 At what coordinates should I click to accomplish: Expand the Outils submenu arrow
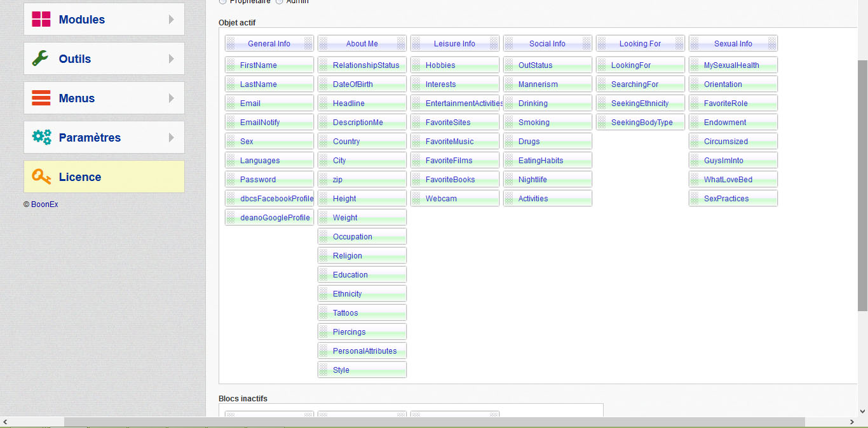click(x=172, y=59)
